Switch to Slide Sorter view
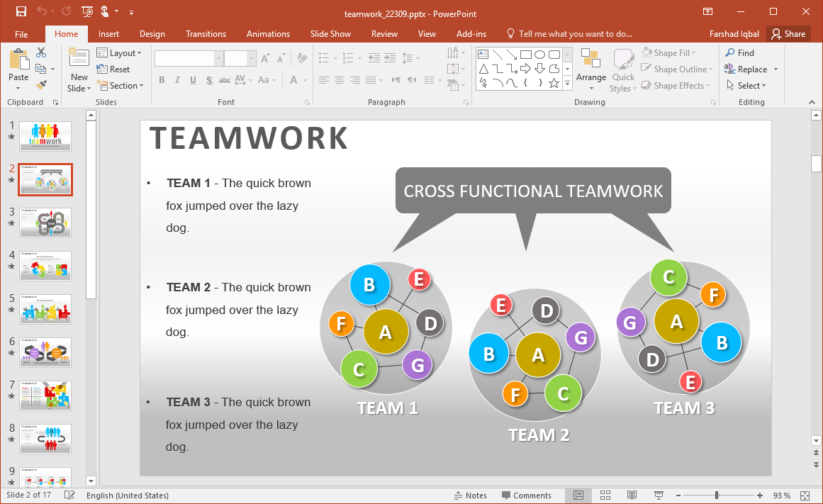Screen dimensions: 823x504 click(605, 495)
